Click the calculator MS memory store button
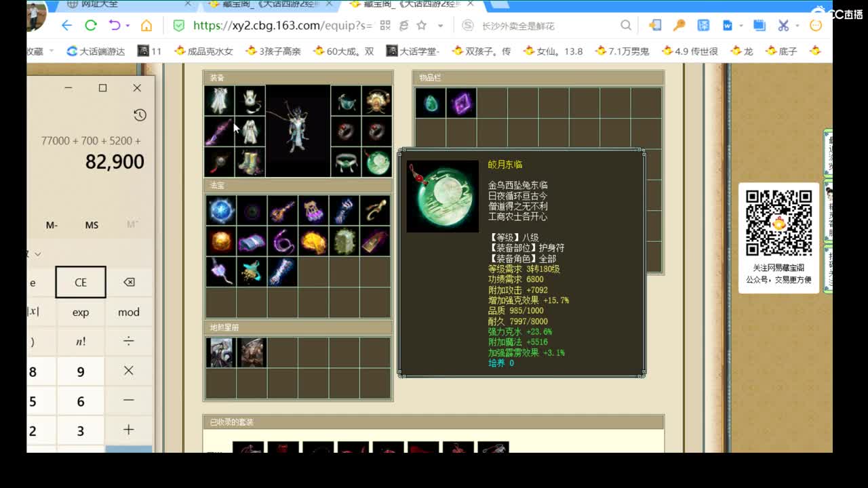This screenshot has width=868, height=488. point(92,225)
